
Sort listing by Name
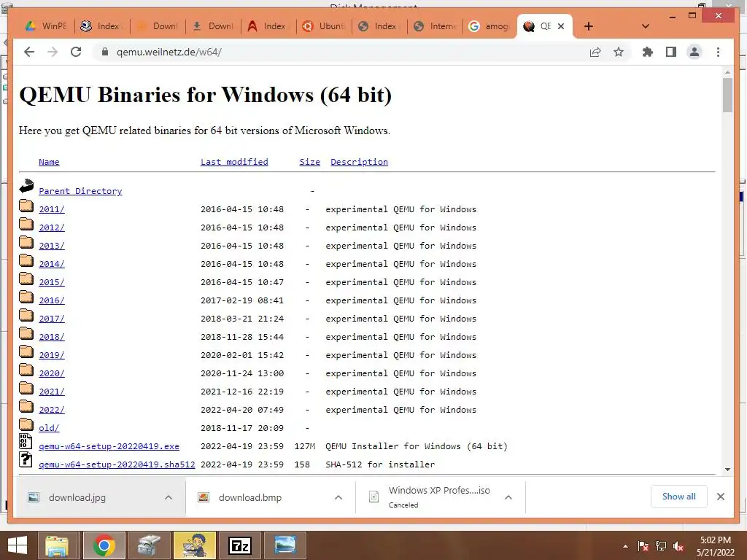pos(49,162)
